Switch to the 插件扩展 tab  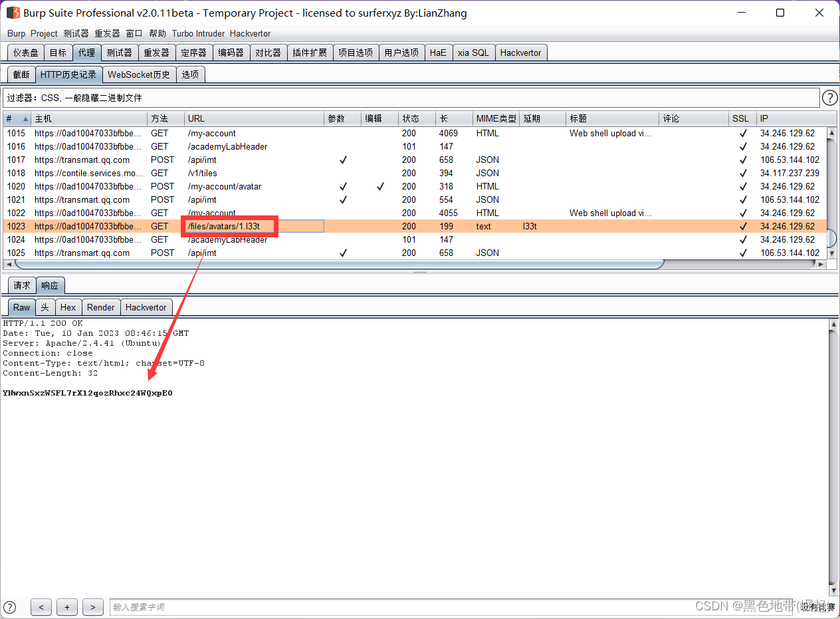pos(310,53)
